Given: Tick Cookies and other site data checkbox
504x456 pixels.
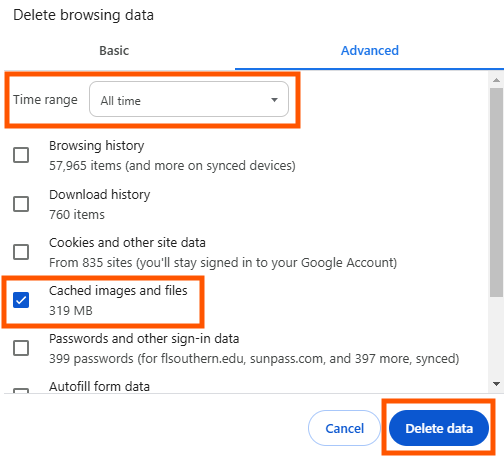Looking at the screenshot, I should [21, 252].
